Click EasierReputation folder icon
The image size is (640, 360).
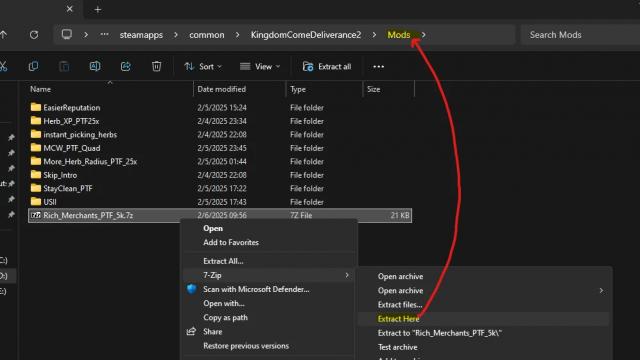(x=36, y=107)
